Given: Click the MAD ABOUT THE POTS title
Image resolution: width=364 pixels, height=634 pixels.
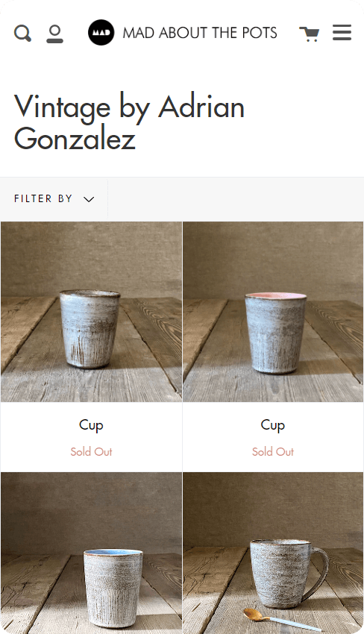Looking at the screenshot, I should [200, 33].
